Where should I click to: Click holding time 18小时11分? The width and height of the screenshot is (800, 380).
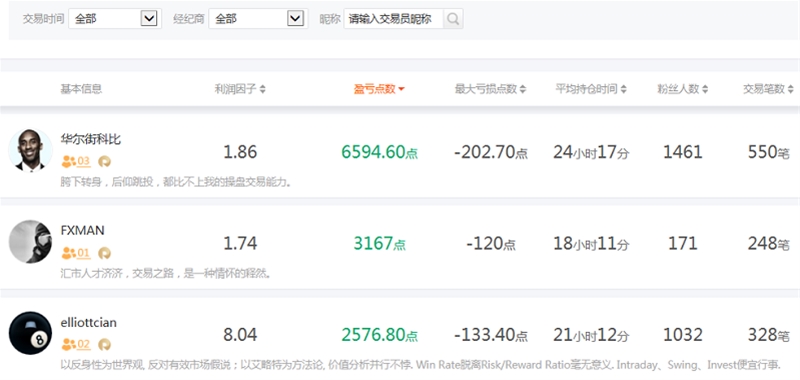pyautogui.click(x=591, y=244)
